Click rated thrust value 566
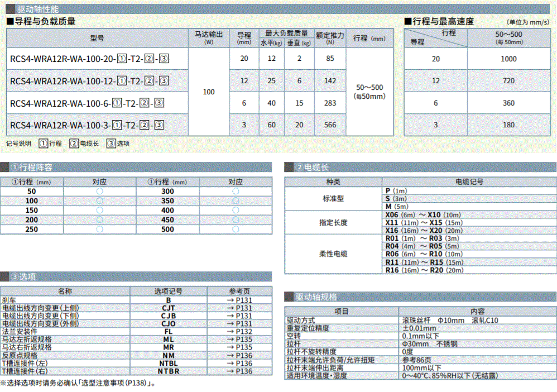The width and height of the screenshot is (557, 392). pyautogui.click(x=330, y=125)
